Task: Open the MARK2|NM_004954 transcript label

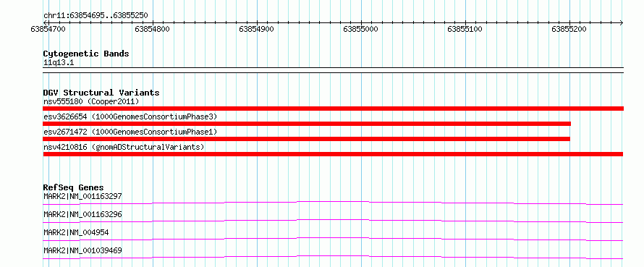Action: 76,232
